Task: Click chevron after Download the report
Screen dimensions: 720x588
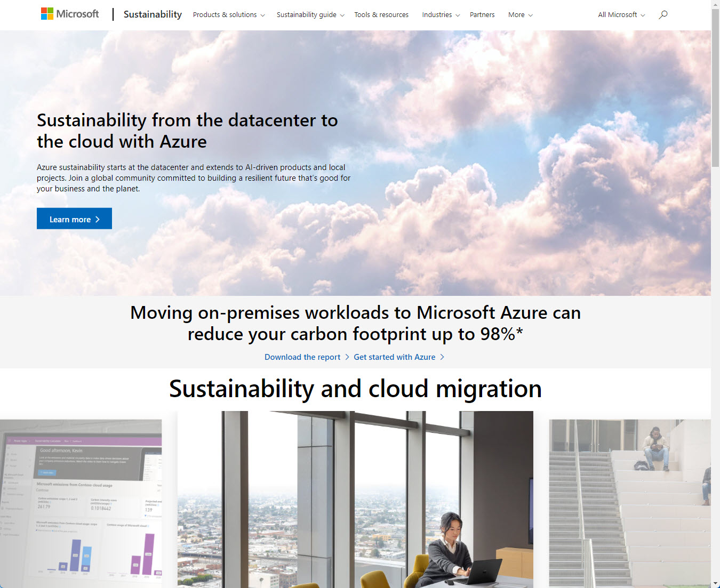Action: point(347,357)
